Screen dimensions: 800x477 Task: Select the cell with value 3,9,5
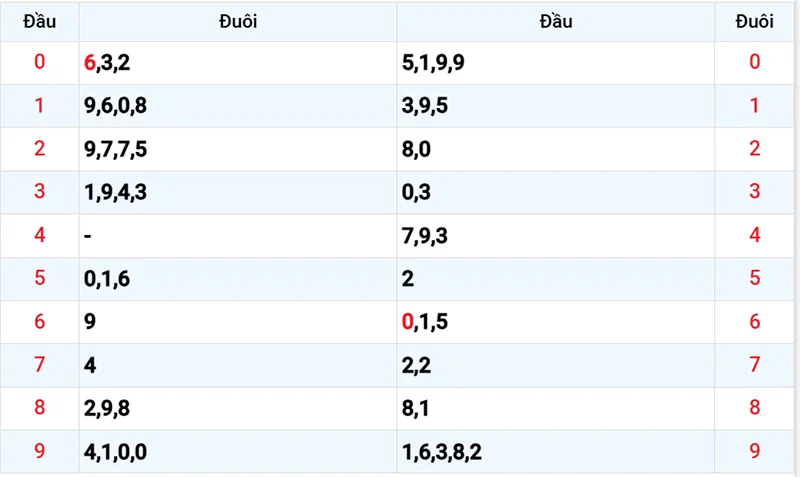[x=426, y=106]
